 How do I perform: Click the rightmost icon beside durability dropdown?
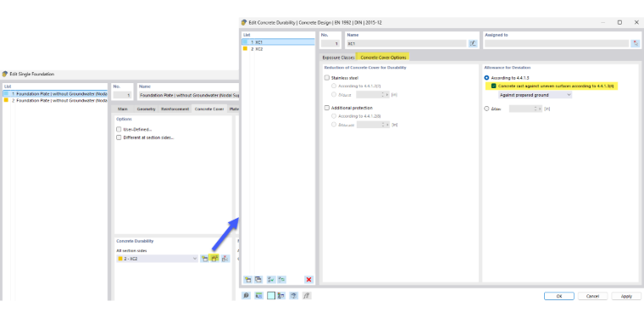(225, 259)
